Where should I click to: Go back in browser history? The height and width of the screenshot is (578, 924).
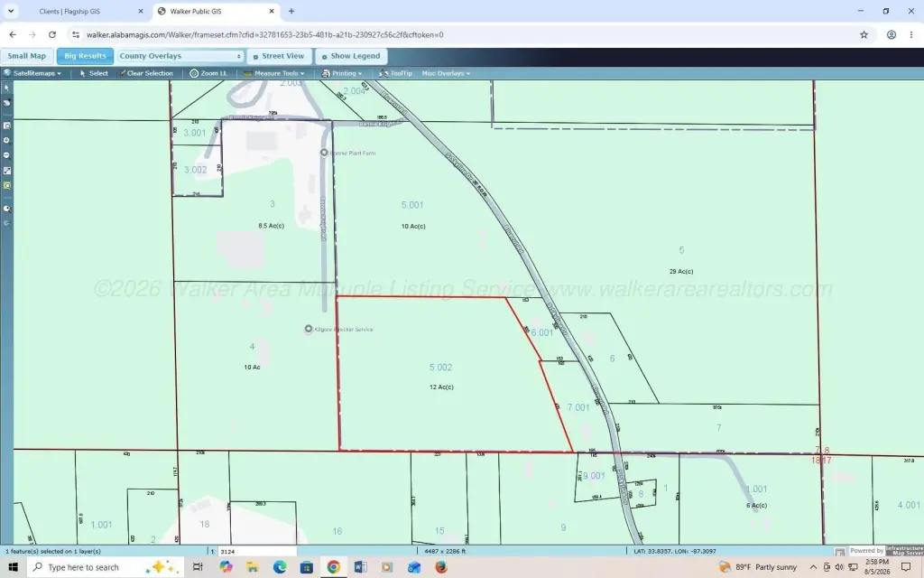[x=13, y=35]
